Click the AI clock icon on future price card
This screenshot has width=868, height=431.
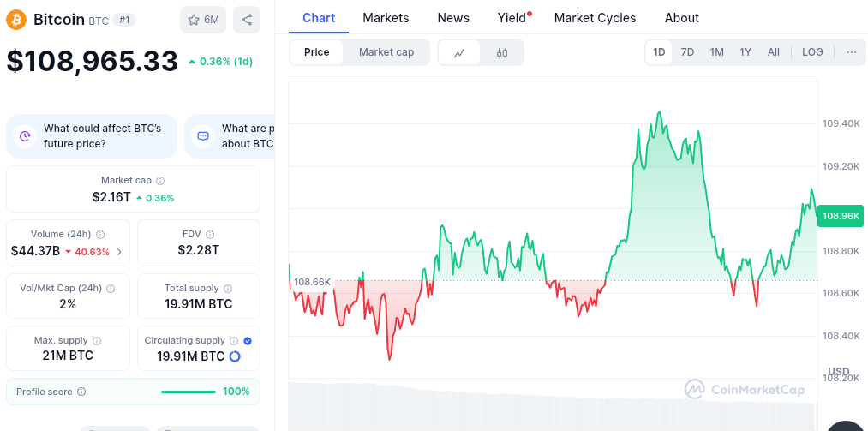point(25,136)
